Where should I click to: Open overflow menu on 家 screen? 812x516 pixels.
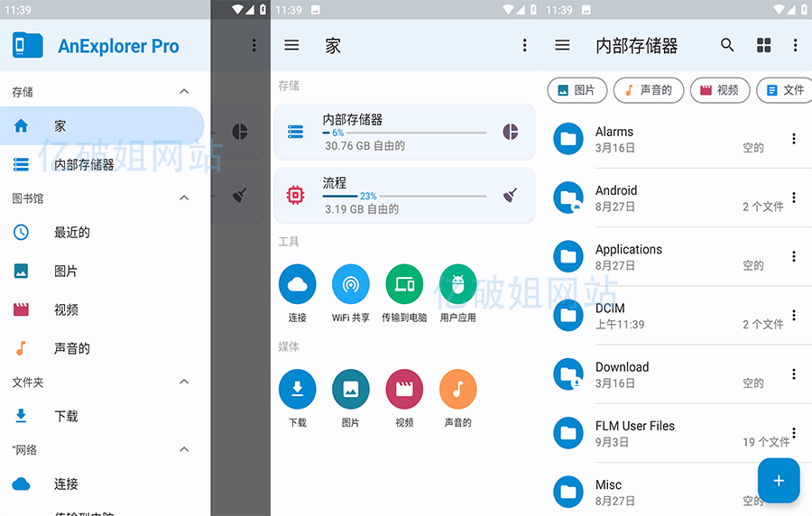point(524,45)
